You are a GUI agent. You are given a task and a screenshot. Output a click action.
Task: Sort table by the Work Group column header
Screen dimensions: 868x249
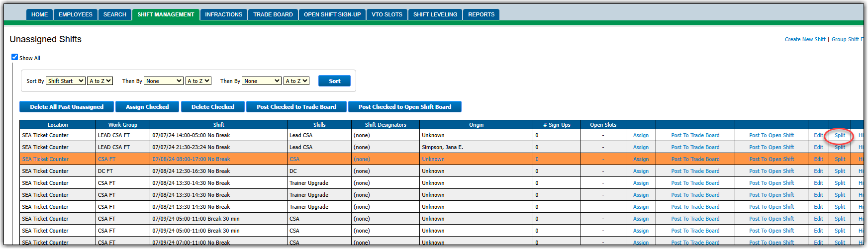(x=122, y=125)
